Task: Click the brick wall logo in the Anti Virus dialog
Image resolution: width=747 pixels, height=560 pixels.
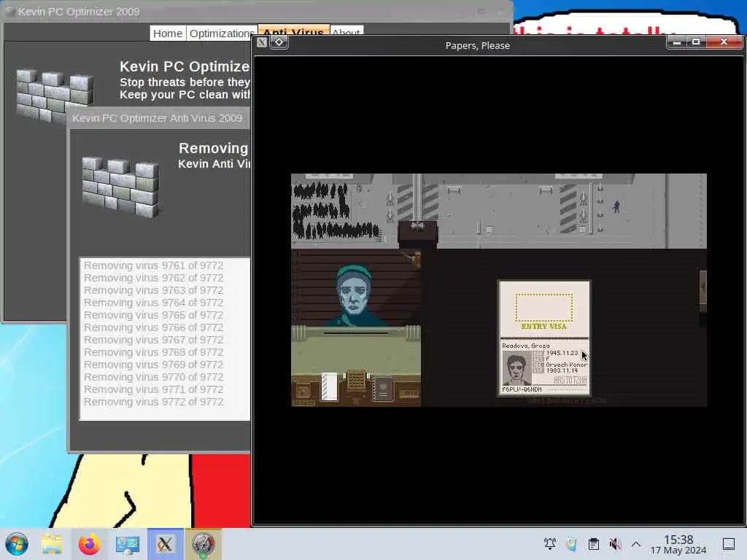Action: [120, 187]
